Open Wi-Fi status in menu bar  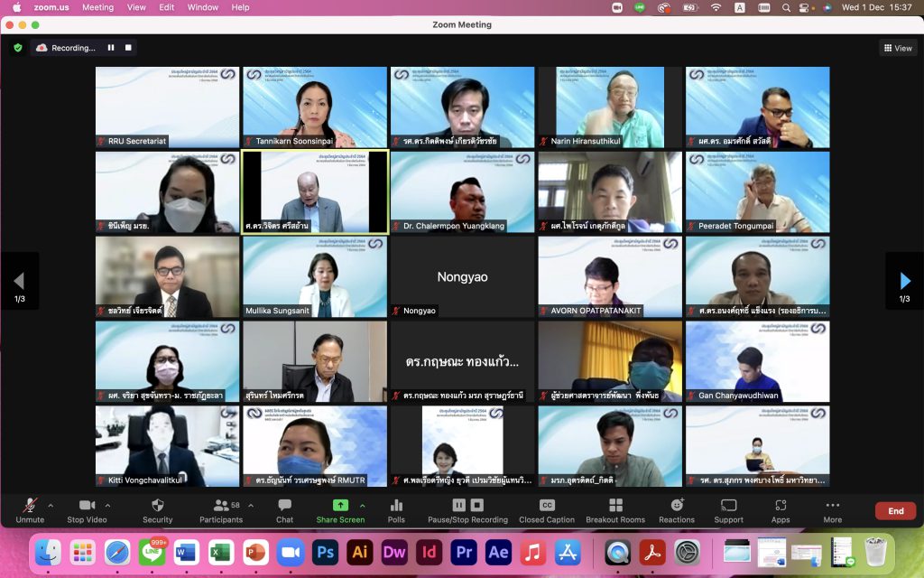tap(716, 7)
